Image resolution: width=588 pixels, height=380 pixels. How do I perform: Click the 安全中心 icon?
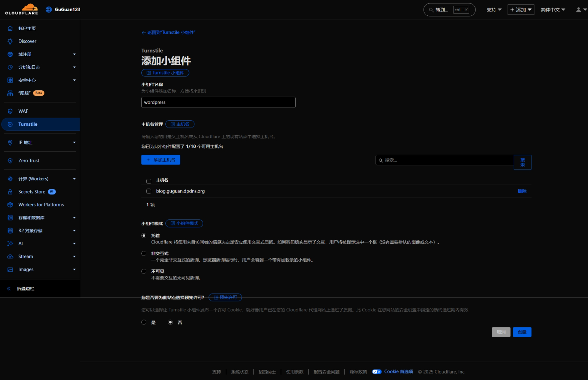[10, 80]
